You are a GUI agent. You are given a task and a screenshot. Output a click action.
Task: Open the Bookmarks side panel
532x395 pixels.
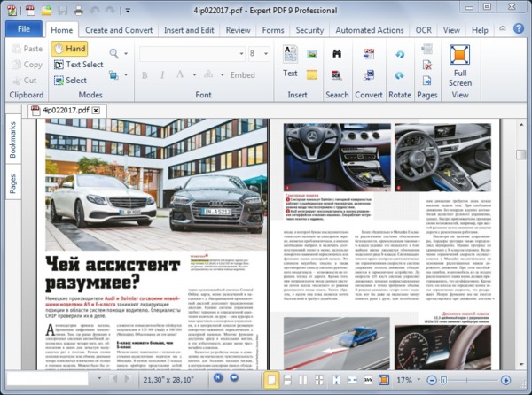coord(13,140)
